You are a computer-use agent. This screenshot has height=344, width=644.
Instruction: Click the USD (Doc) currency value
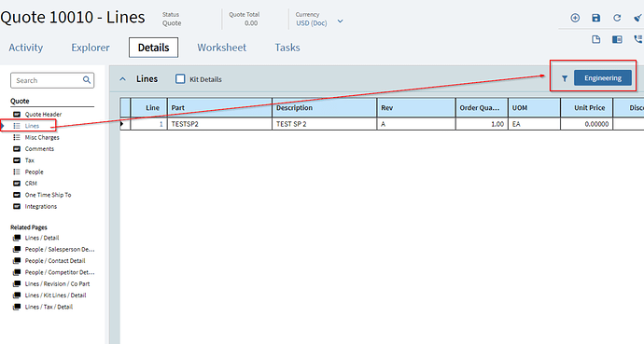[312, 23]
